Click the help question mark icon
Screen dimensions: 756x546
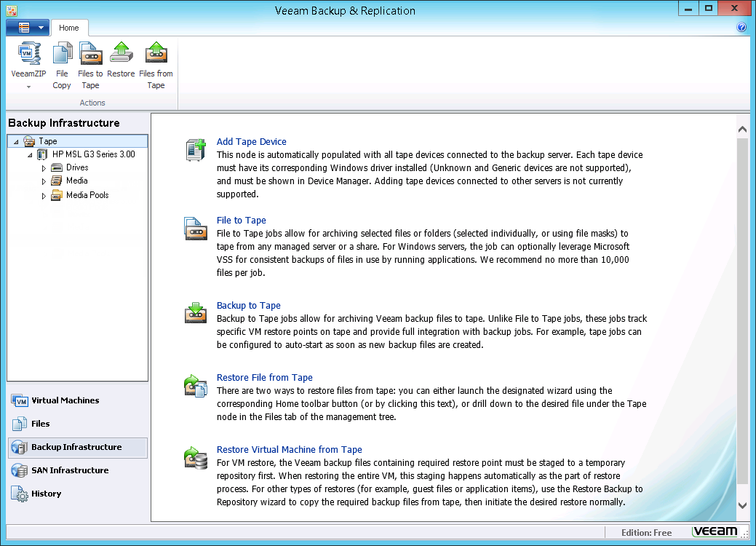tap(741, 28)
